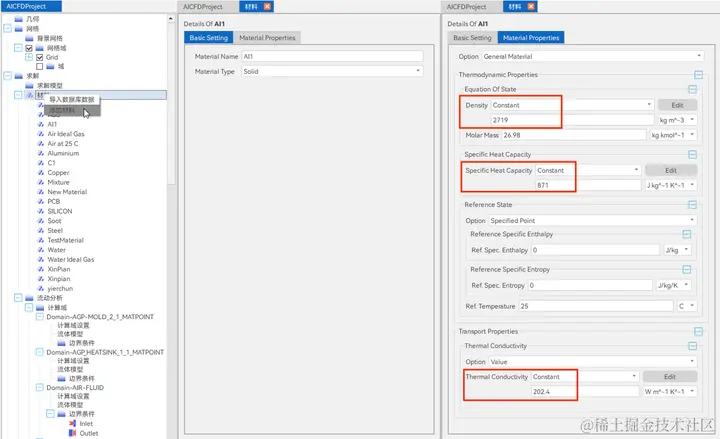Click the yierchun material icon
This screenshot has width=720, height=439.
coord(40,288)
